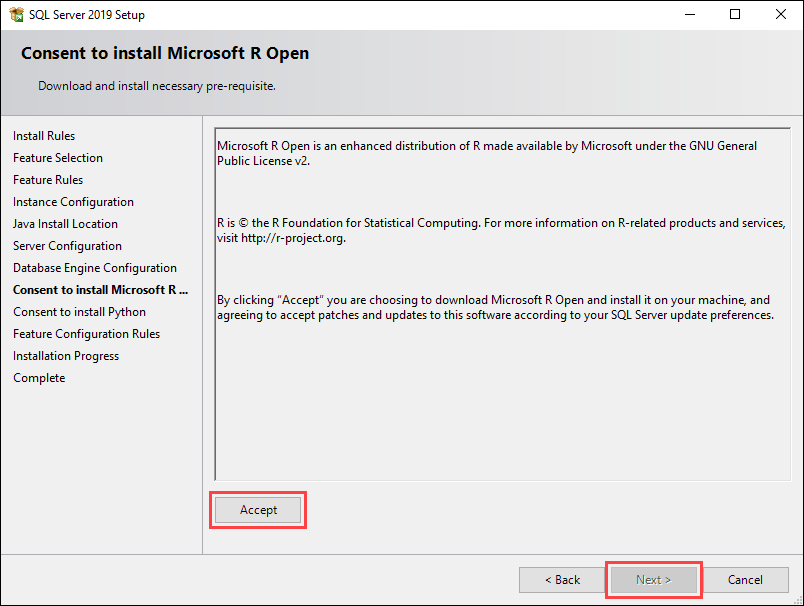Click the http://r-project.org URL text
This screenshot has width=804, height=606.
pos(293,238)
